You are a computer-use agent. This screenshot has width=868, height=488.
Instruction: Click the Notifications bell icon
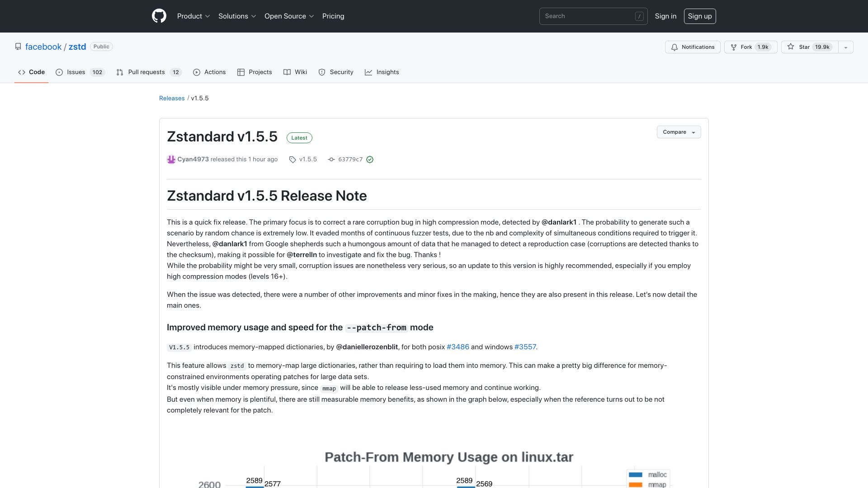pos(675,47)
